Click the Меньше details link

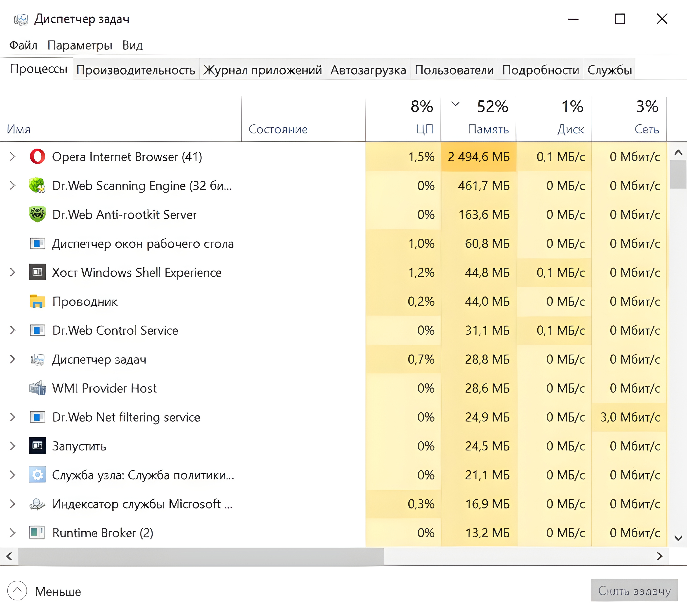point(58,592)
